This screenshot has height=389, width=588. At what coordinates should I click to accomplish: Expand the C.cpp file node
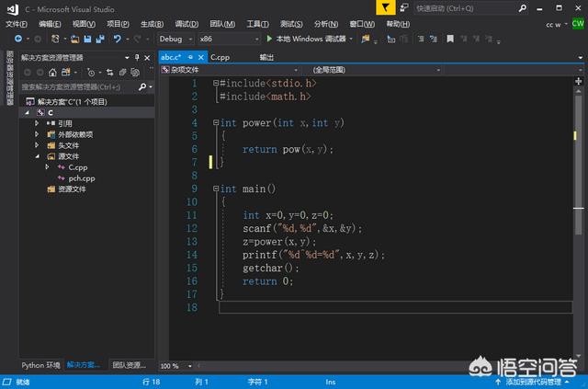click(x=47, y=166)
